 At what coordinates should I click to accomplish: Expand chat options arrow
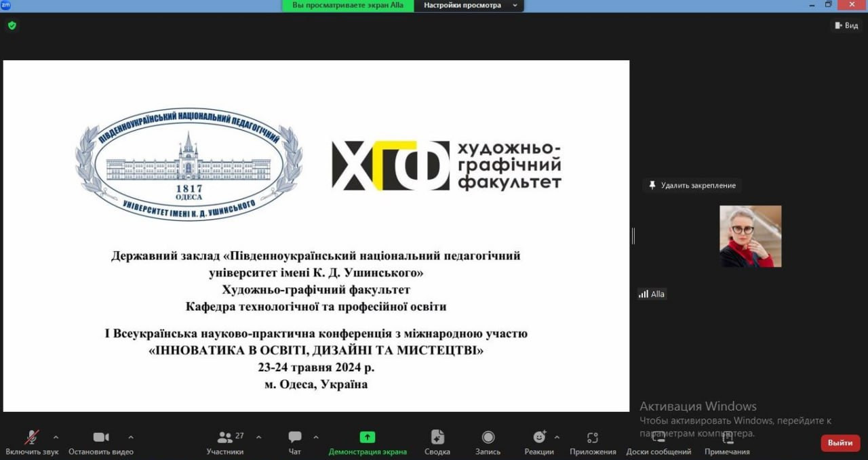pos(316,438)
